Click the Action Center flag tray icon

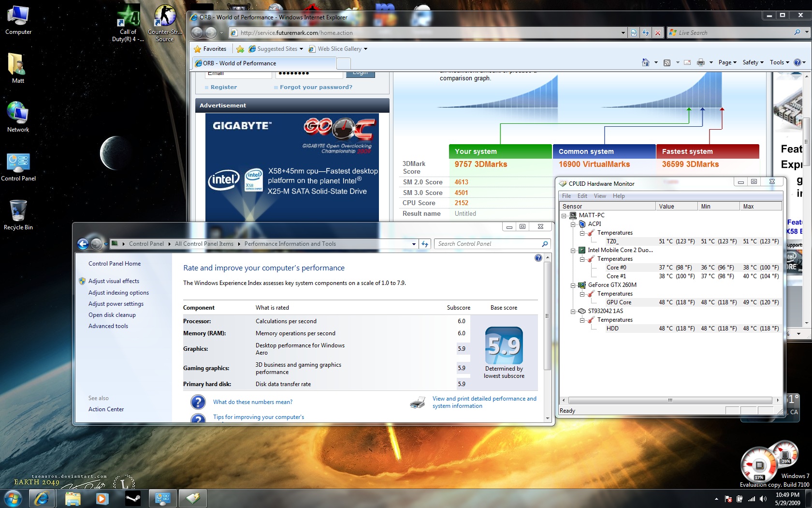(x=728, y=499)
